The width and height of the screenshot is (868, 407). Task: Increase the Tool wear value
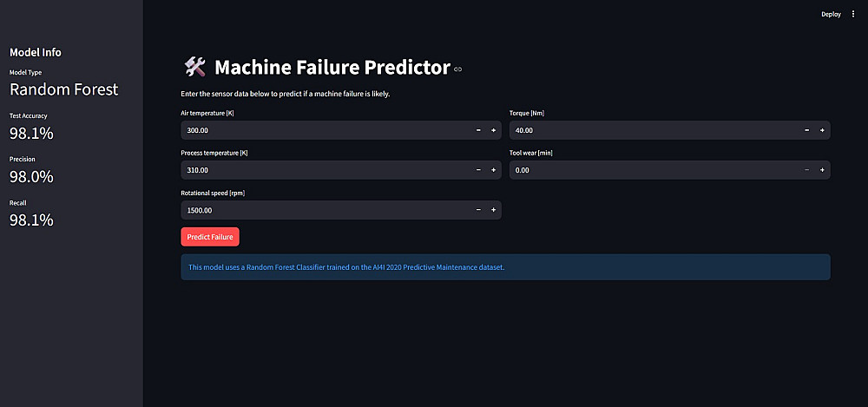(823, 170)
